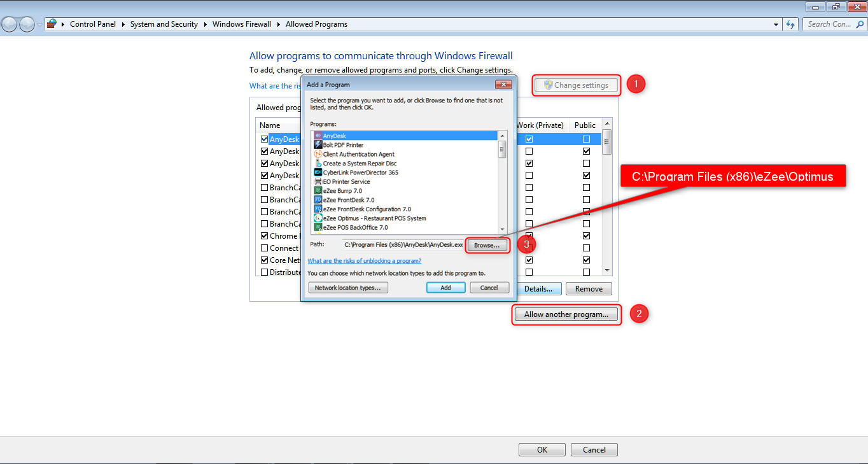Click the Details button

(538, 289)
